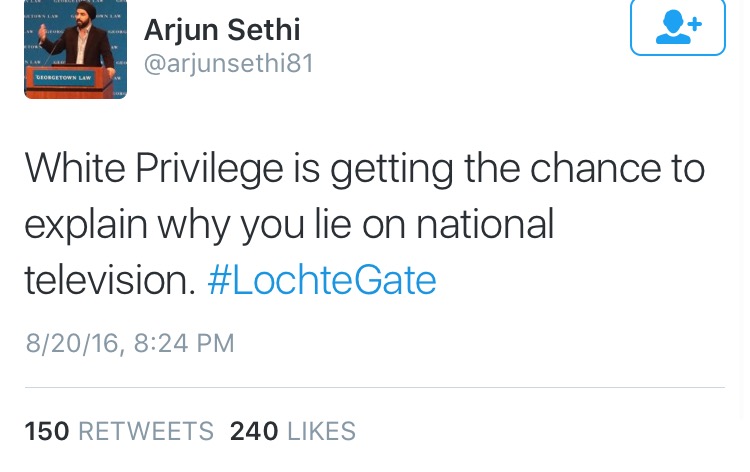Visit the @arjunsethi81 handle
The image size is (750, 472).
pyautogui.click(x=229, y=64)
